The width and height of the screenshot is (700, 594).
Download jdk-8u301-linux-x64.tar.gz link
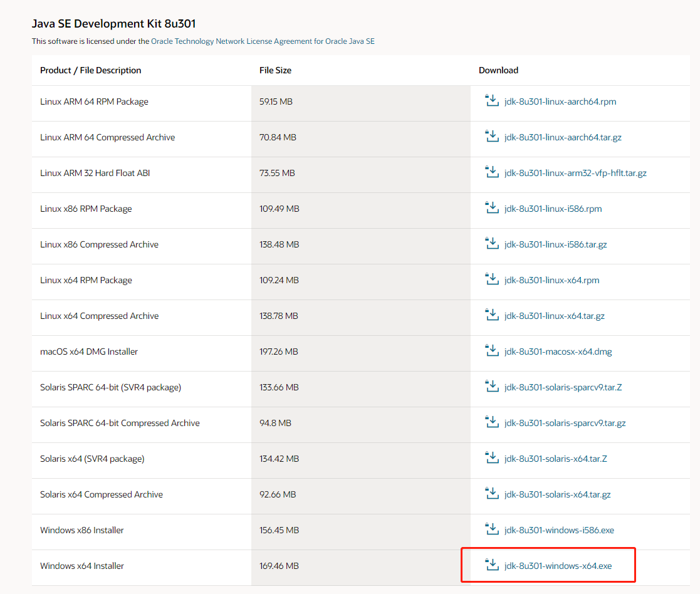(x=555, y=316)
